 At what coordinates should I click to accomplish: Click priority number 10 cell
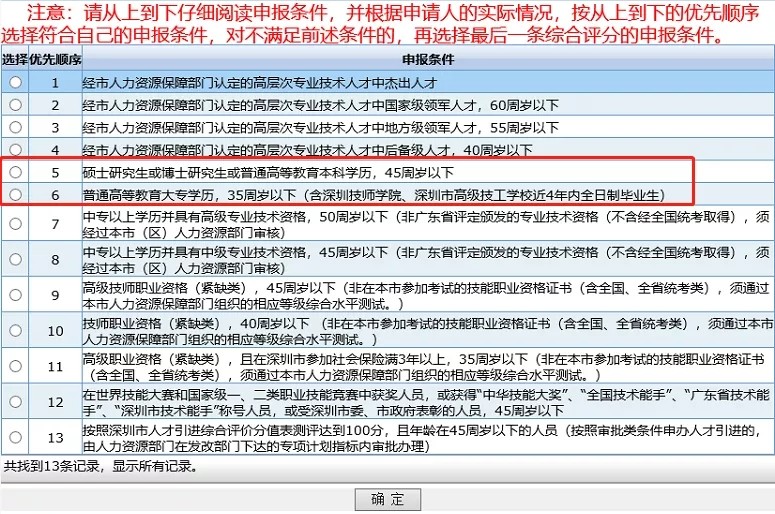[x=55, y=331]
